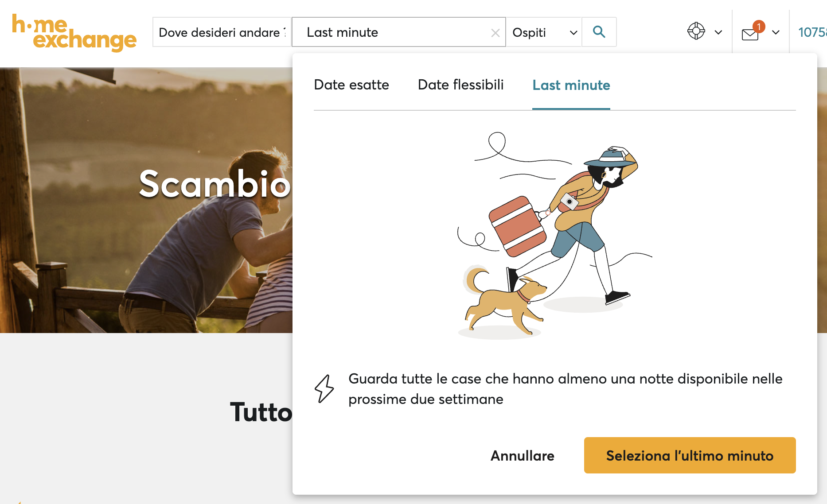The image size is (827, 504).
Task: Select the Last minute tab
Action: 571,85
